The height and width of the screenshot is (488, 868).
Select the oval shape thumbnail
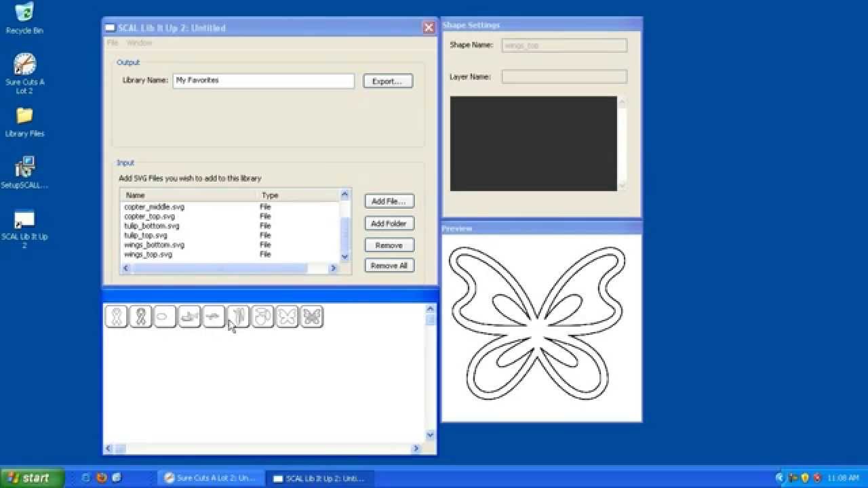tap(165, 317)
